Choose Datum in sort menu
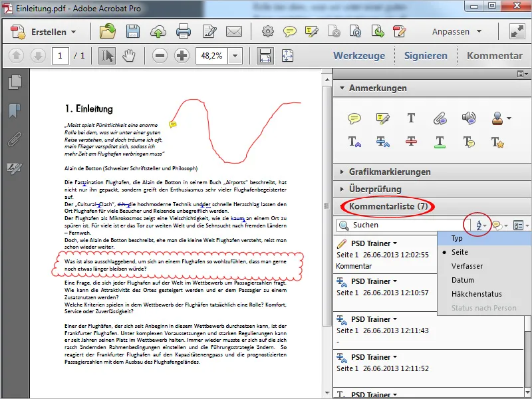Screen dimensions: 532x399 (x=484, y=280)
